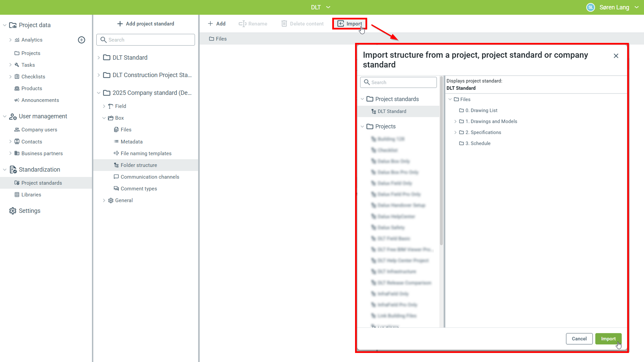
Task: Expand the 1. Drawings and Models folder
Action: 455,121
